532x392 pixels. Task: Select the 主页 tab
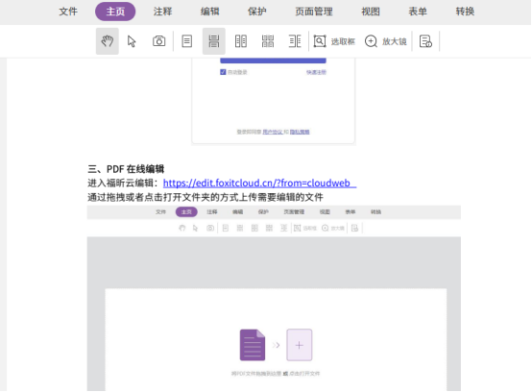[x=115, y=12]
